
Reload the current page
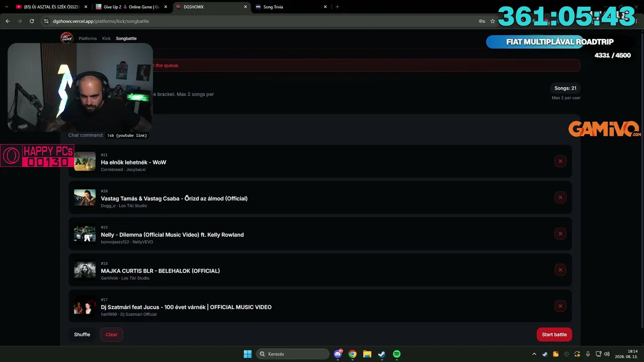tap(32, 21)
